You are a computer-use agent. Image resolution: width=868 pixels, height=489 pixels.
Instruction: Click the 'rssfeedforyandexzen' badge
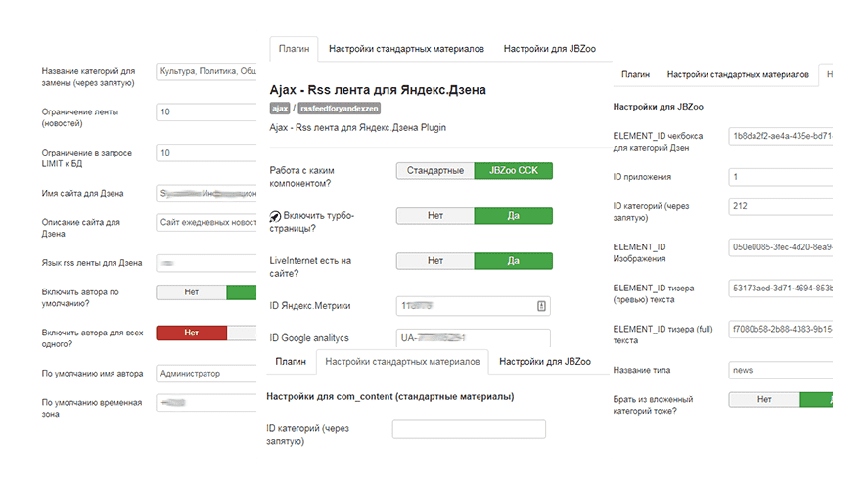pos(337,109)
